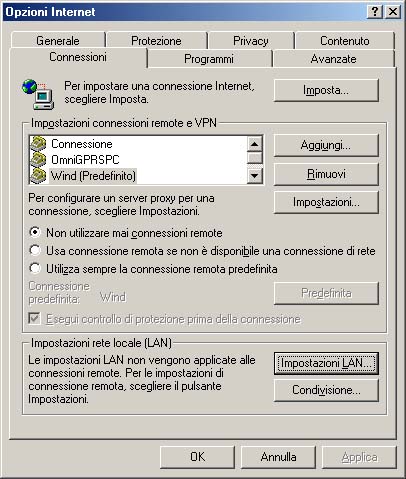Click the Rimuovi button
The image size is (406, 479).
click(326, 174)
